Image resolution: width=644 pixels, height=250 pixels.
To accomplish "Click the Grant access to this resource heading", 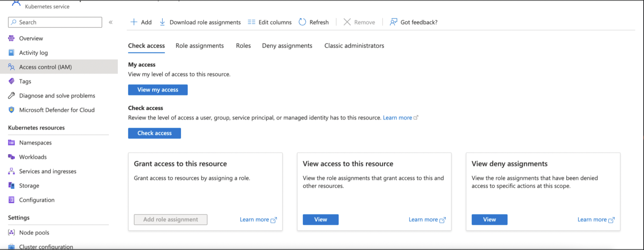I will click(180, 163).
